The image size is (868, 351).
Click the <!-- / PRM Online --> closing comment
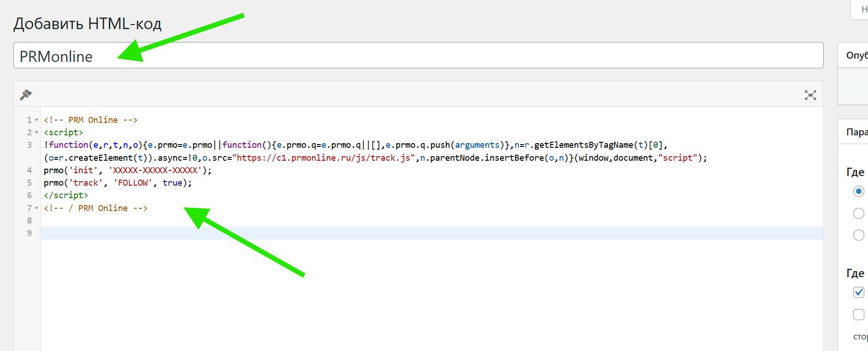[x=96, y=208]
